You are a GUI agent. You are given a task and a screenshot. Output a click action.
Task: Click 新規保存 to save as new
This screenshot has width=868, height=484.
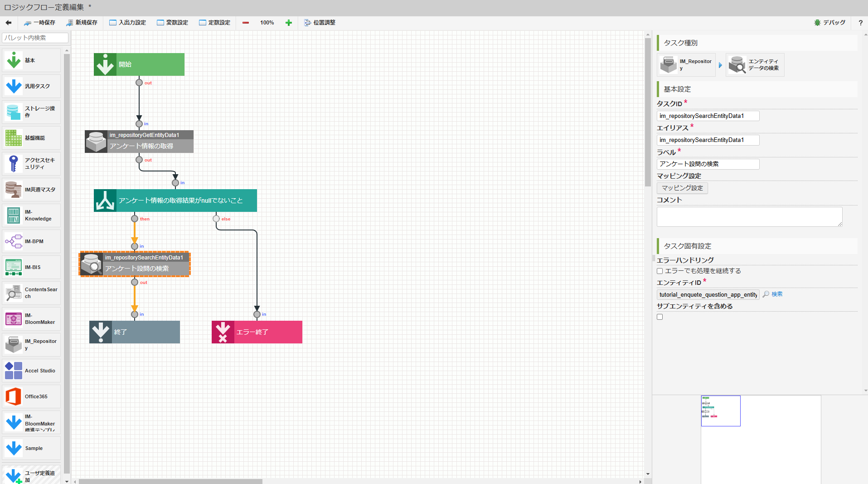(x=82, y=23)
